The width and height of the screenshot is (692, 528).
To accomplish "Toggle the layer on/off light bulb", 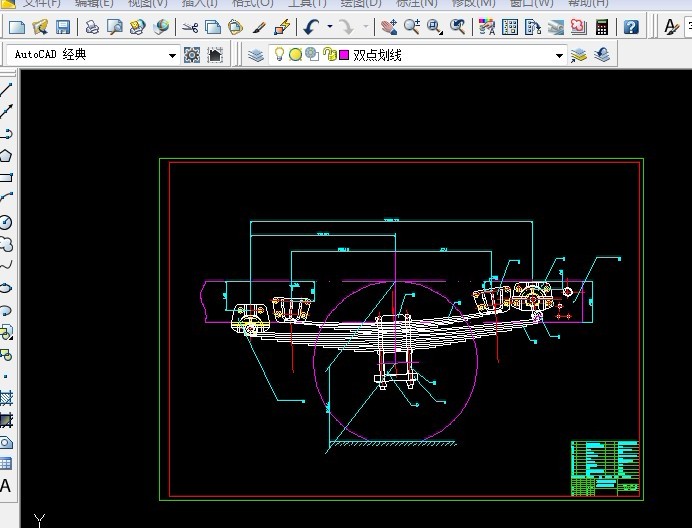I will [280, 55].
